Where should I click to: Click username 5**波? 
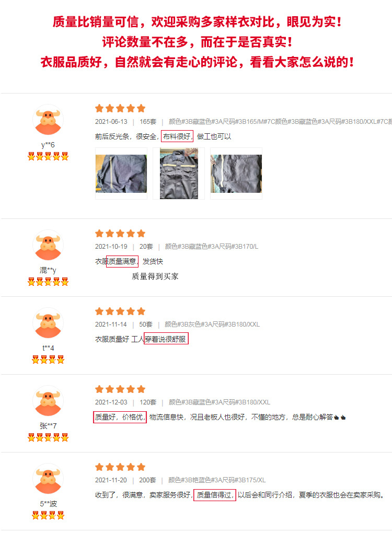(x=48, y=504)
